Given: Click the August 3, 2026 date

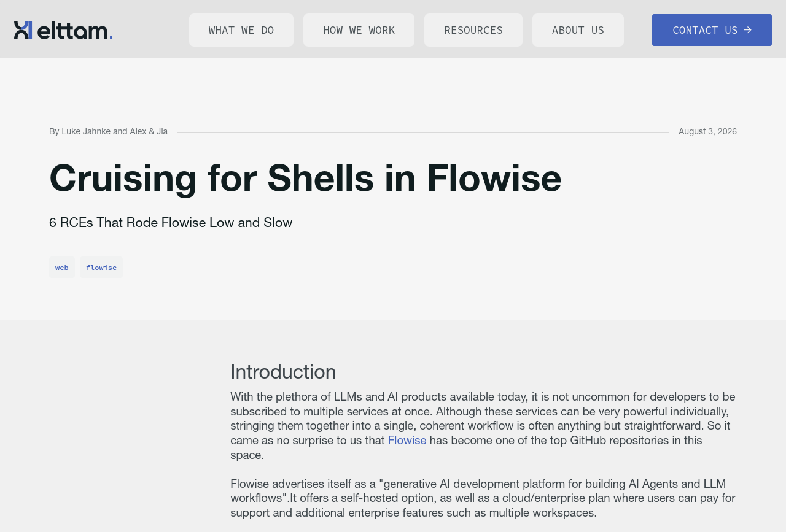Looking at the screenshot, I should tap(707, 131).
